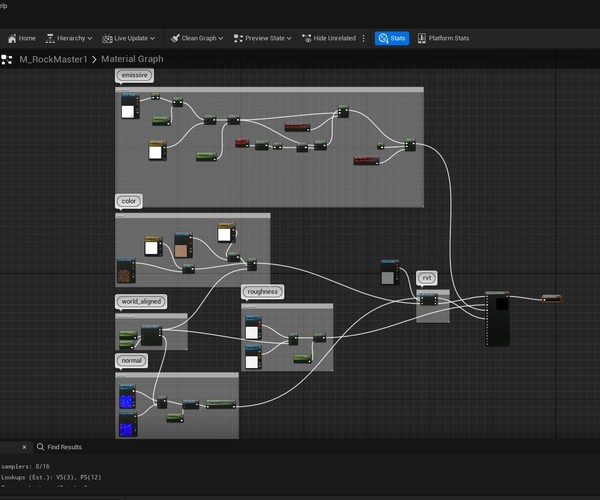Select the yellow-header white node in emissive group
The height and width of the screenshot is (500, 600).
(157, 150)
